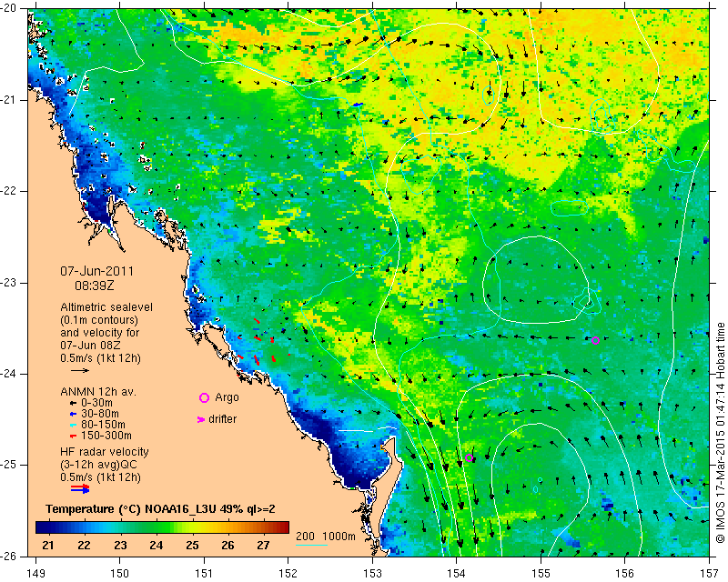This screenshot has height=582, width=728.
Task: Click the colorbar label 23
Action: (120, 546)
